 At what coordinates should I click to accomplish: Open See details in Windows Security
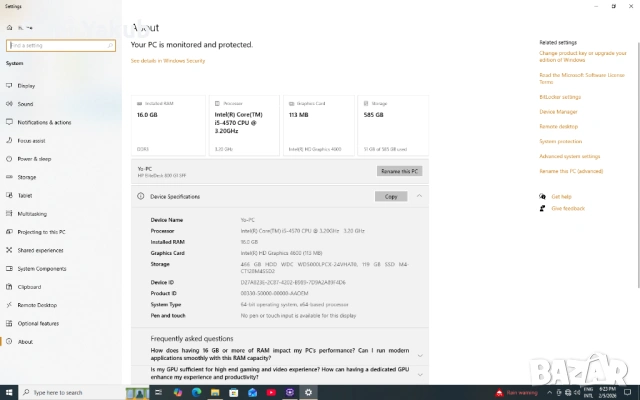(x=168, y=61)
